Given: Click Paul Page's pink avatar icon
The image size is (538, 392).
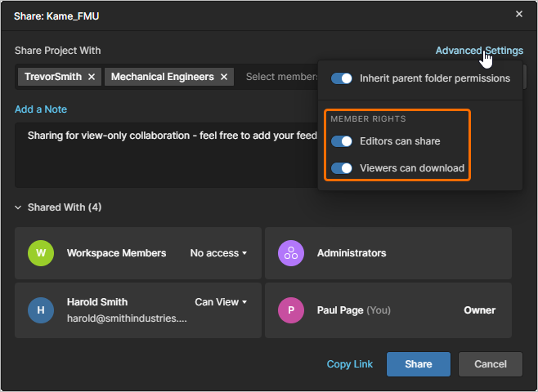Looking at the screenshot, I should pos(290,310).
